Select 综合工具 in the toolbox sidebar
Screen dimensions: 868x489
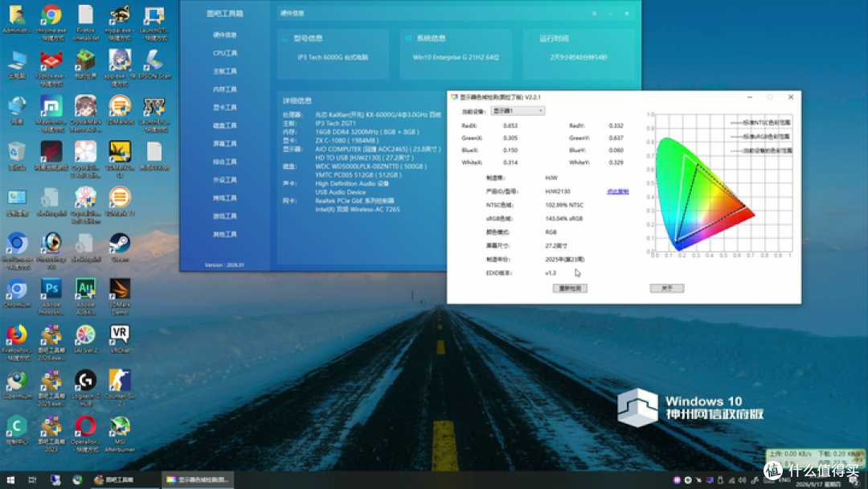[x=225, y=162]
